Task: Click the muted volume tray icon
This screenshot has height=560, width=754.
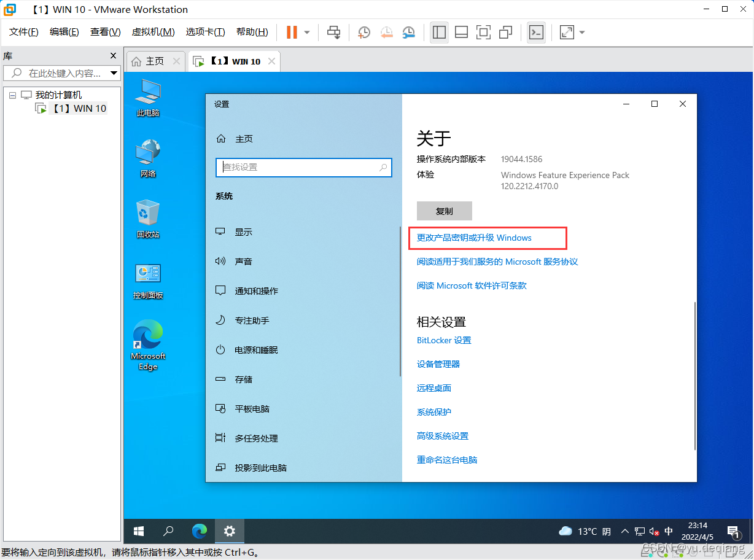Action: click(655, 531)
